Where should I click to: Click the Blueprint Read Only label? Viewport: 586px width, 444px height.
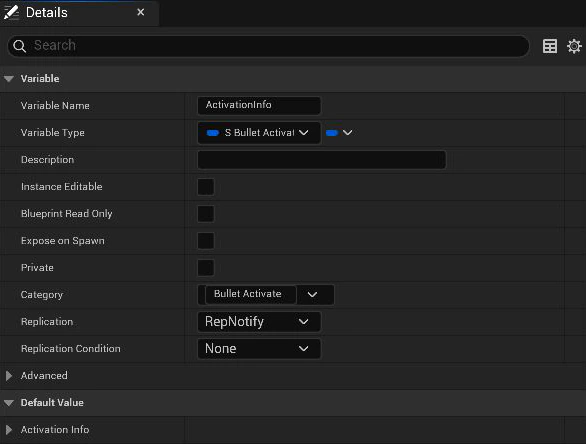point(67,214)
